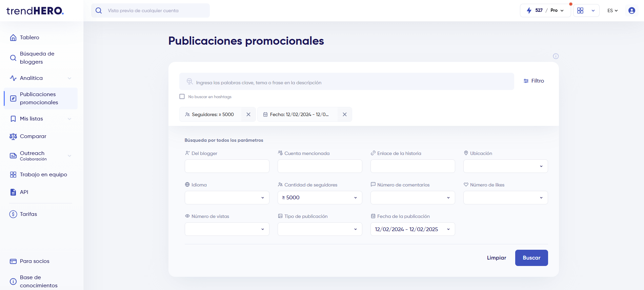Open the Ubicación dropdown
The width and height of the screenshot is (644, 290).
click(x=505, y=166)
